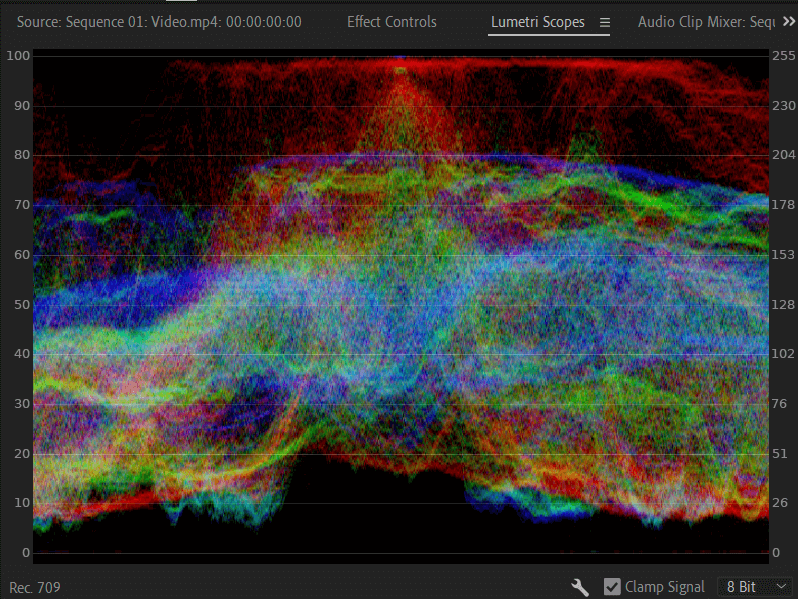This screenshot has width=798, height=599.
Task: Click the 204 value on right scale
Action: tap(783, 155)
